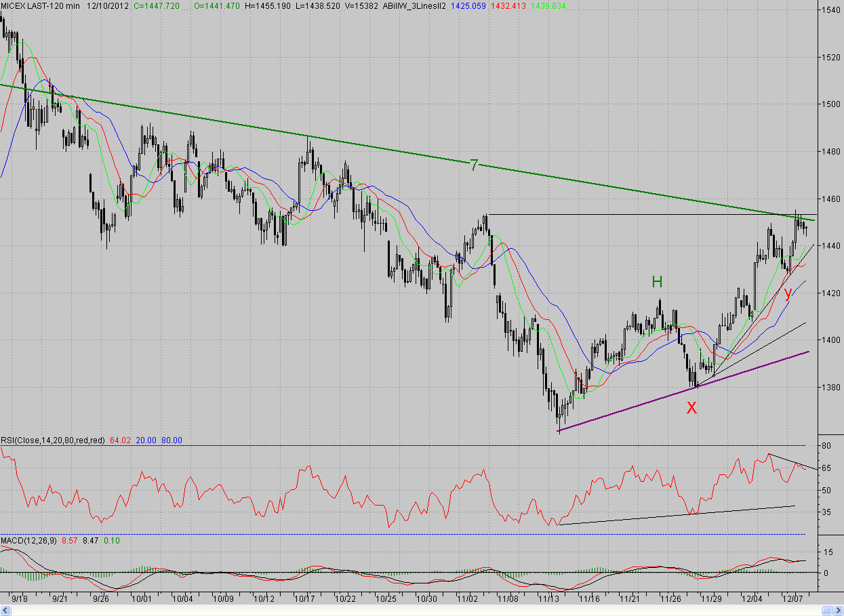Select the green "H" annotation on chart
The image size is (844, 616).
657,282
